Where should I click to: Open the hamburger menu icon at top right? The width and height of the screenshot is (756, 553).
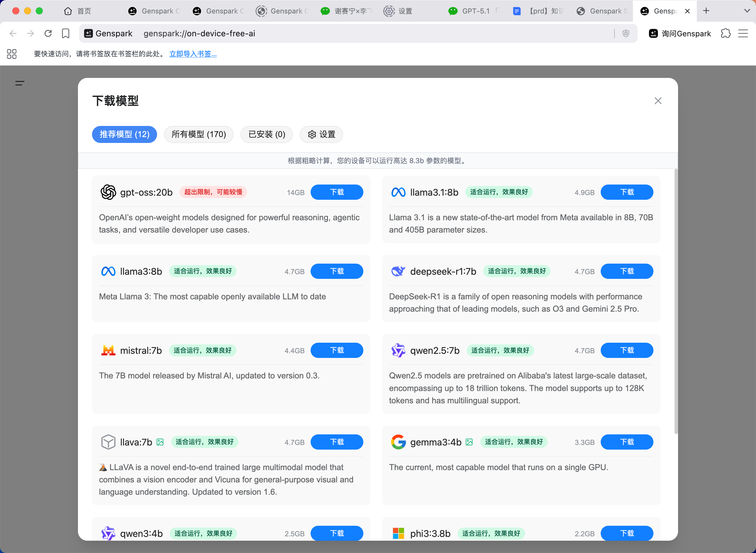[743, 33]
